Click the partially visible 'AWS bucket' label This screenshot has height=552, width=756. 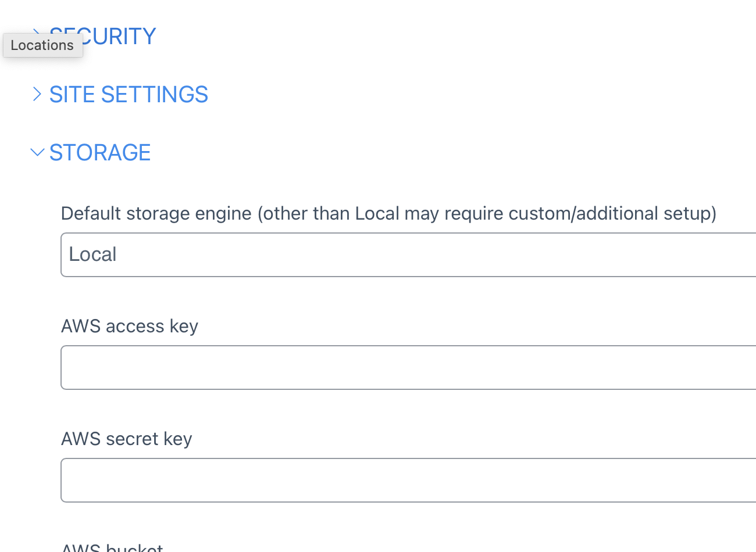point(112,547)
